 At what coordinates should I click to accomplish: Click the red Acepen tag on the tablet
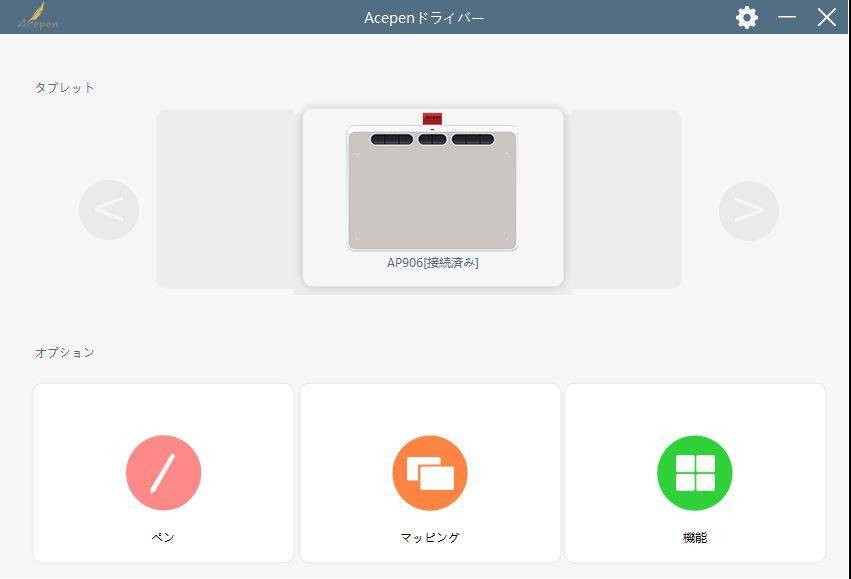433,118
